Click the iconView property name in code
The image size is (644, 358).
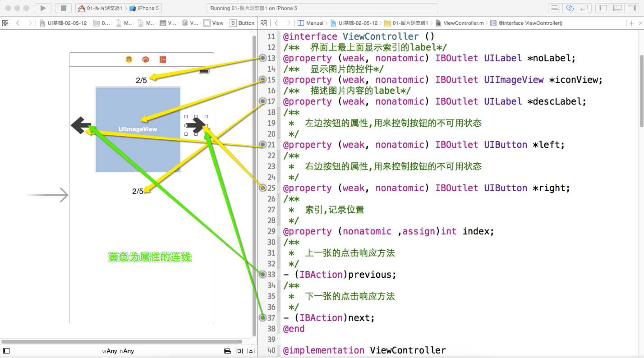(576, 80)
